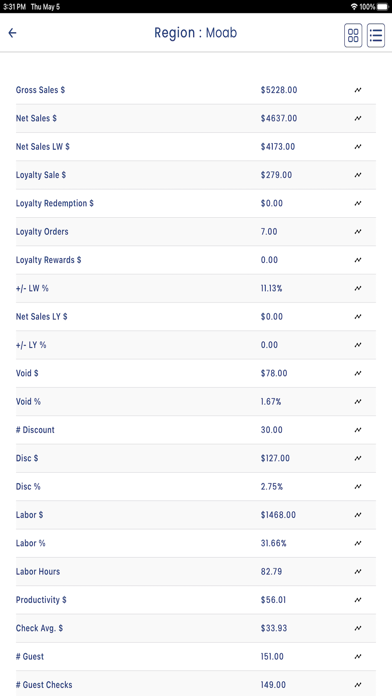Tap the battery indicator in status bar
The image size is (392, 696).
382,7
